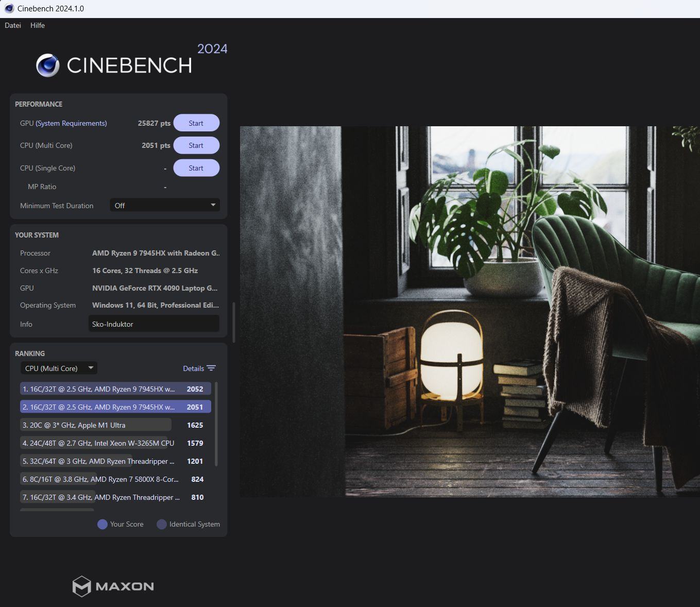This screenshot has height=607, width=700.
Task: Open the Minimum Test Duration dropdown
Action: click(165, 205)
